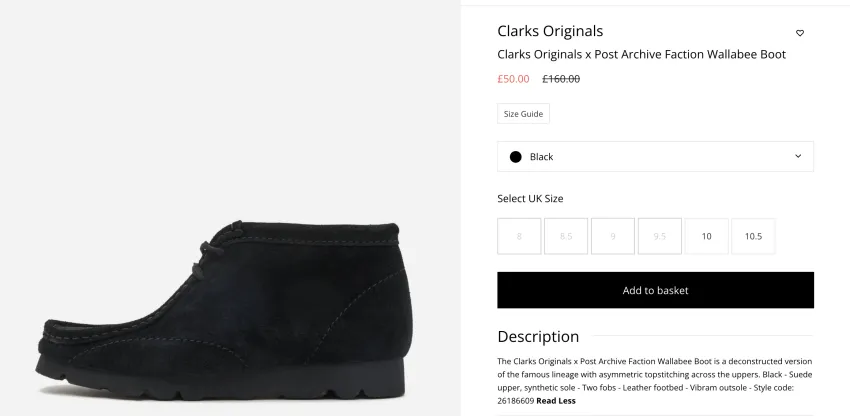This screenshot has width=850, height=416.
Task: Choose the sold-out size 8 option
Action: (519, 236)
